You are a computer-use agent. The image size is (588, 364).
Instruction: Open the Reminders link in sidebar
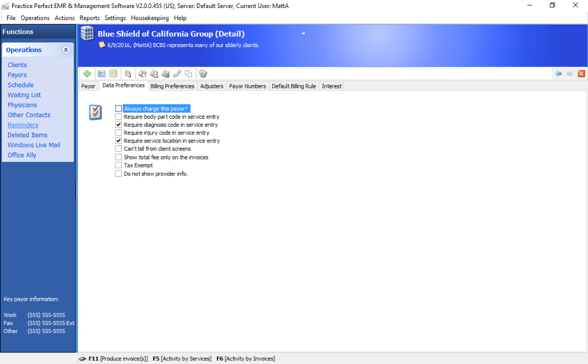click(x=23, y=125)
